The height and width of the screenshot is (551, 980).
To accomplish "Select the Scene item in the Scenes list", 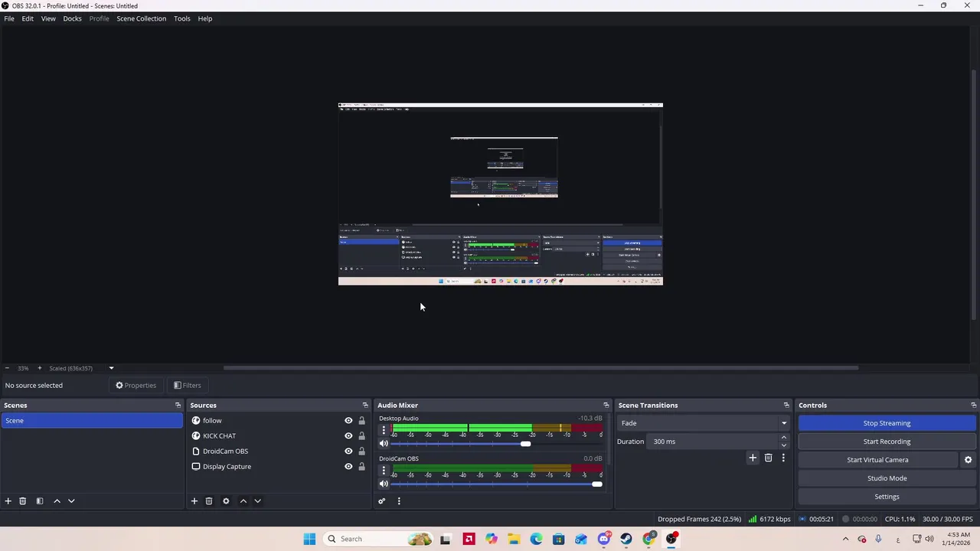I will 92,421.
